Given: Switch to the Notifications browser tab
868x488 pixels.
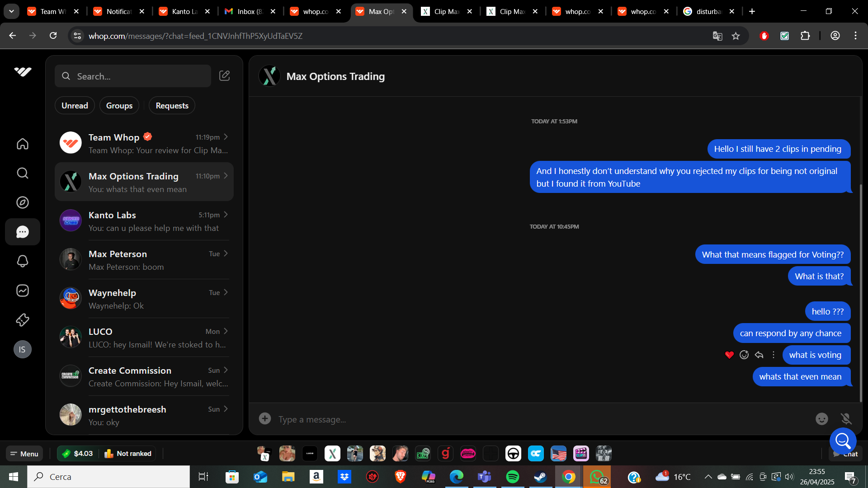Looking at the screenshot, I should click(x=118, y=11).
